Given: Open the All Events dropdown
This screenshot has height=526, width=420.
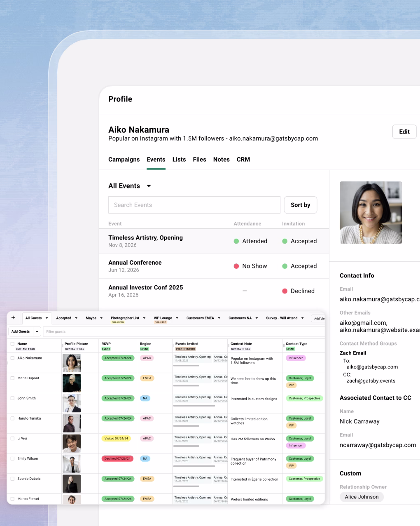Looking at the screenshot, I should (x=130, y=186).
